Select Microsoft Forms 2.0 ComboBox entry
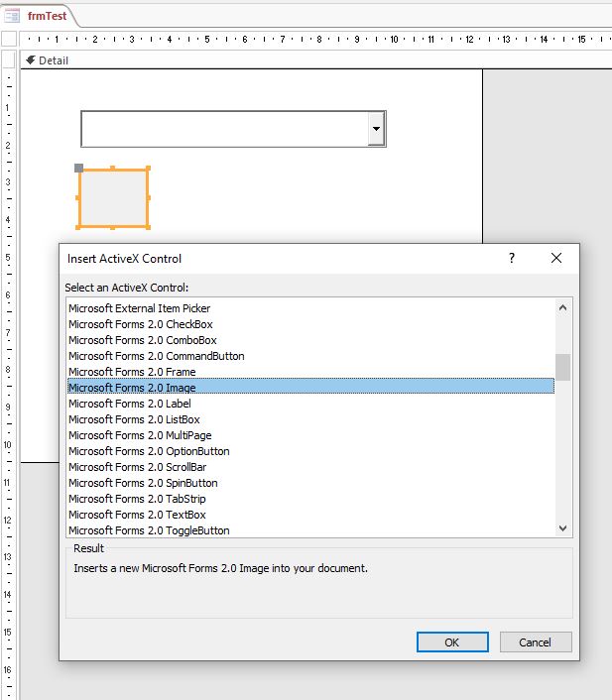 click(x=310, y=340)
